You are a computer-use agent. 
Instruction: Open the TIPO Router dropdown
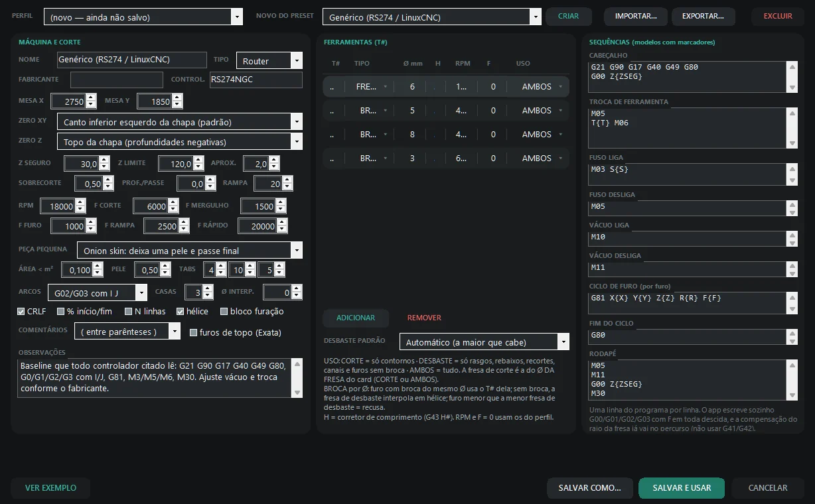pos(269,60)
